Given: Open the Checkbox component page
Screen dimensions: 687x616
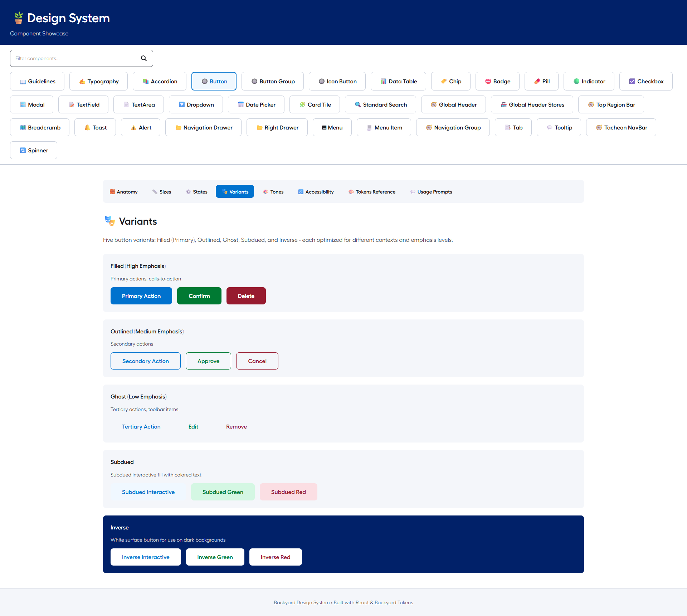Looking at the screenshot, I should [646, 81].
